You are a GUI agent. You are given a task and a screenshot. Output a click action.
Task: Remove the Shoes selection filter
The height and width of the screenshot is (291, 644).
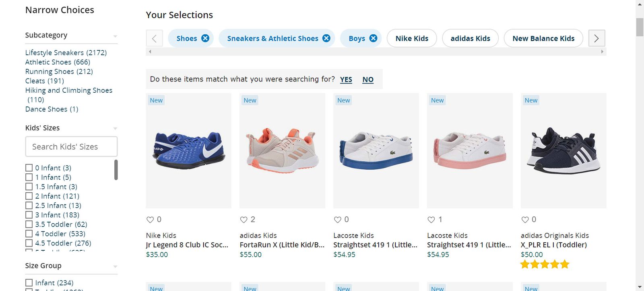[205, 38]
